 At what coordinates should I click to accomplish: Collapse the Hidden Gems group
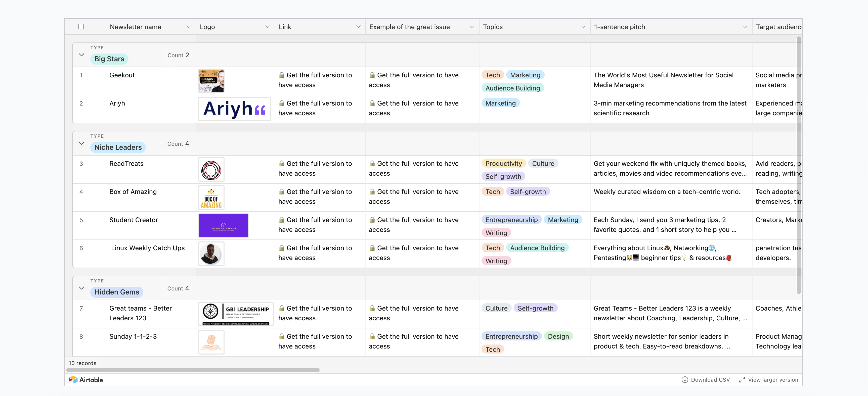pos(81,288)
